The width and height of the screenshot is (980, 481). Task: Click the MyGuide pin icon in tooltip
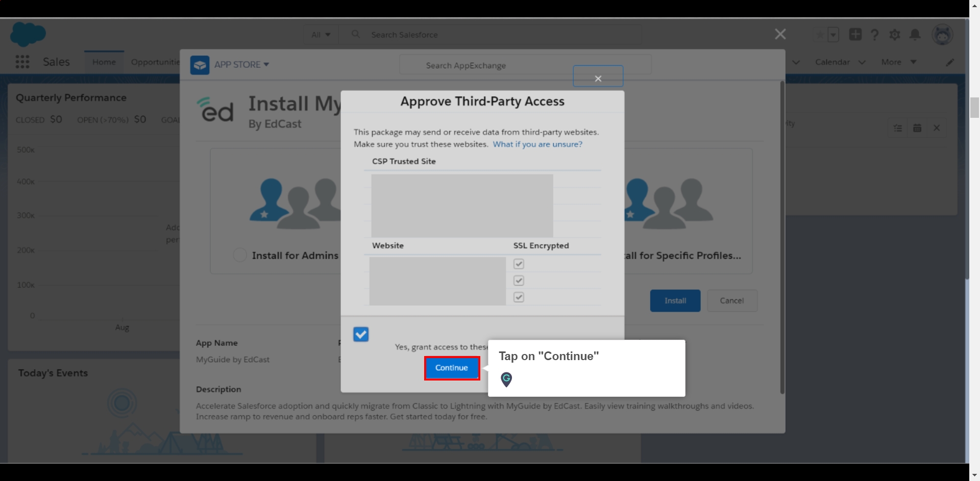pos(506,379)
